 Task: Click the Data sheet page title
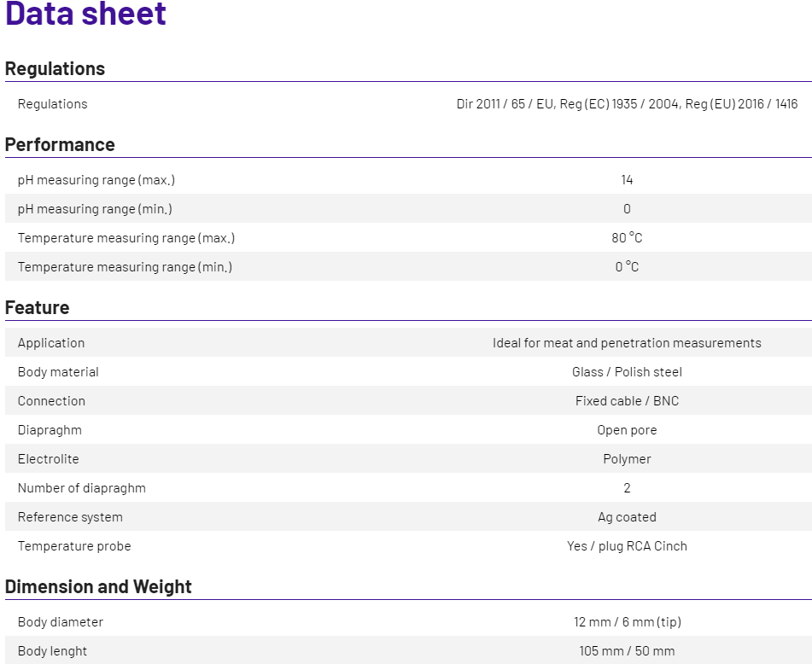click(85, 15)
